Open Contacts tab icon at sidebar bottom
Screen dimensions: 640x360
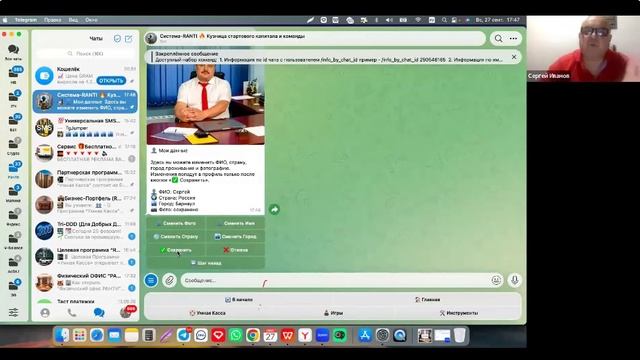point(45,313)
